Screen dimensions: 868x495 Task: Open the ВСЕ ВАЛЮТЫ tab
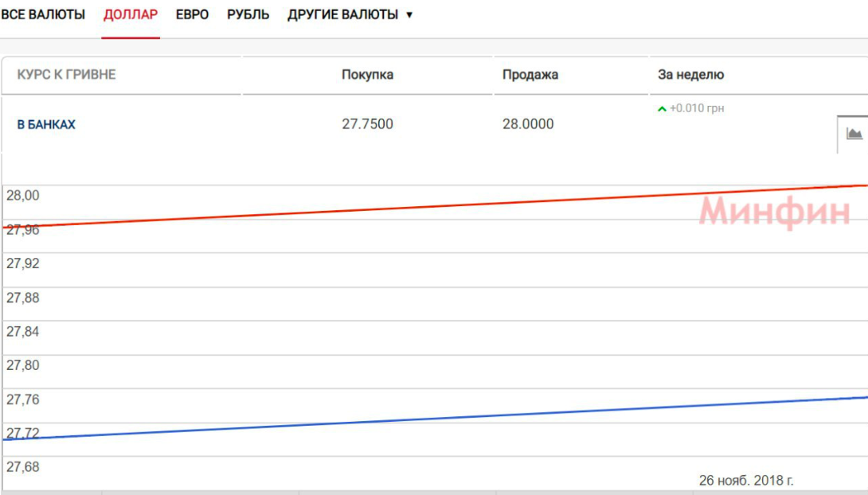[x=43, y=14]
